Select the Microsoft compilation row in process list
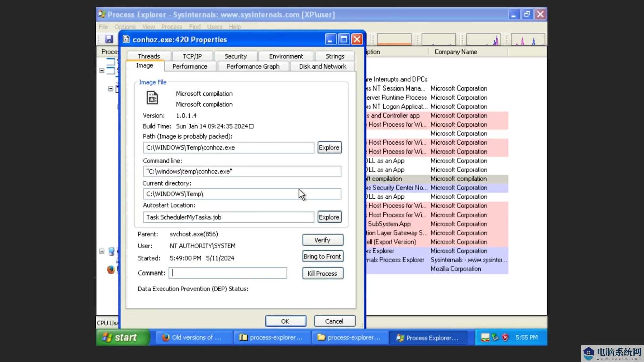The width and height of the screenshot is (644, 362). (437, 179)
